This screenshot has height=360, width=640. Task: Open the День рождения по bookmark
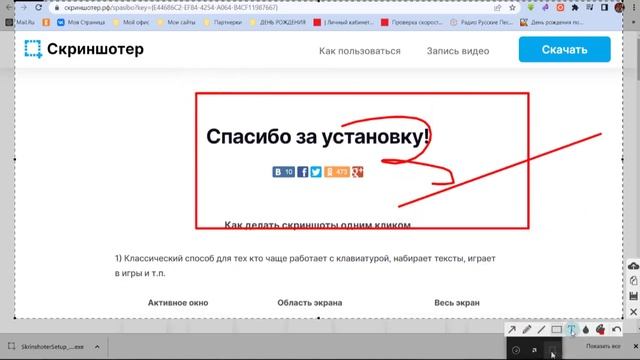551,22
